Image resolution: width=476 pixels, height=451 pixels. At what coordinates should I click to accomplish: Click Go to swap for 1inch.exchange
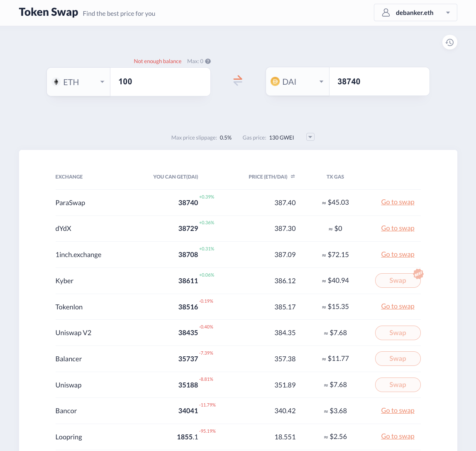(398, 255)
